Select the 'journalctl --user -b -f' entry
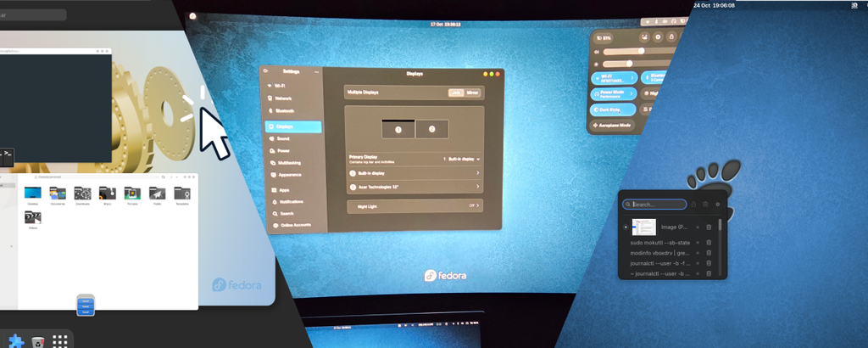 [x=660, y=263]
